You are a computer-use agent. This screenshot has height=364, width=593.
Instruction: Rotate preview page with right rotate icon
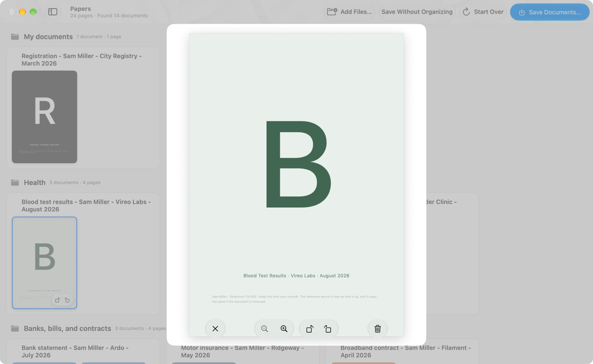click(x=328, y=328)
